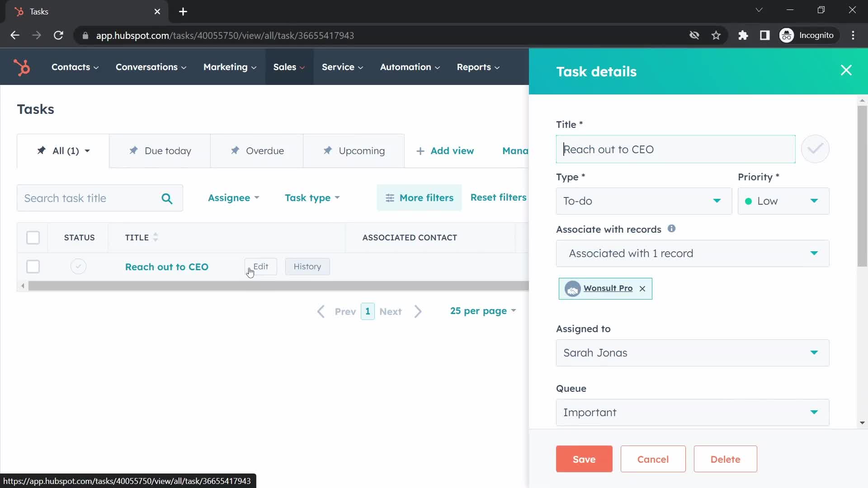
Task: Click the HubSpot sprocket logo icon
Action: (x=23, y=67)
